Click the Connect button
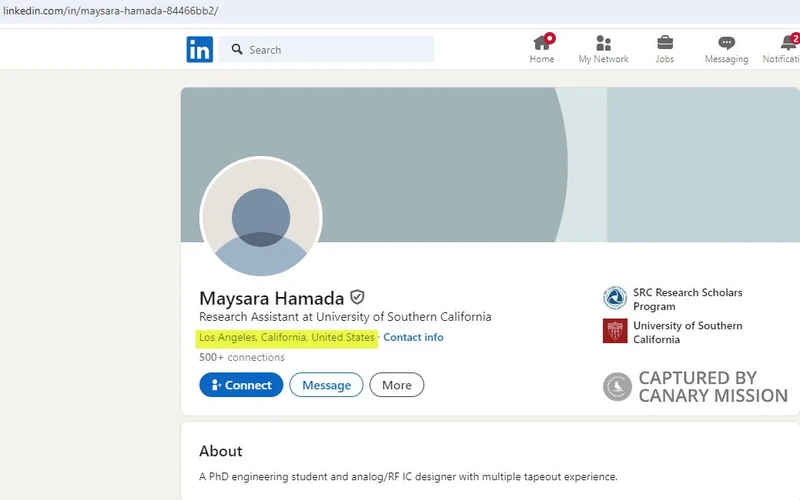The image size is (800, 500). coord(241,385)
